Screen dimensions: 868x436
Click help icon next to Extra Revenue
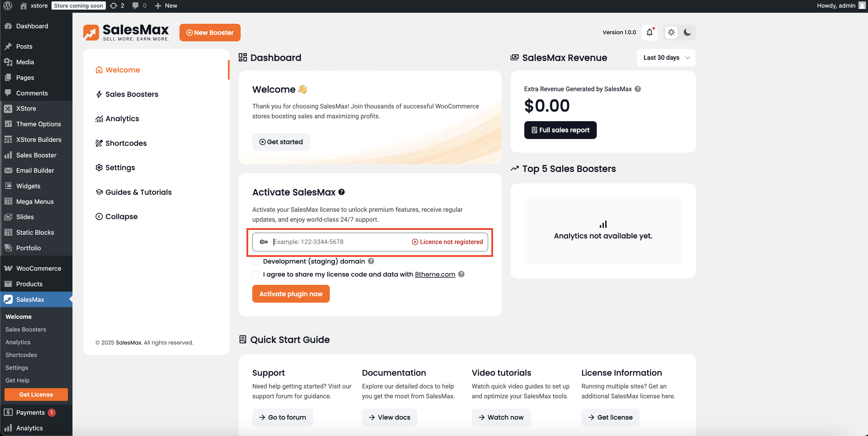[638, 89]
